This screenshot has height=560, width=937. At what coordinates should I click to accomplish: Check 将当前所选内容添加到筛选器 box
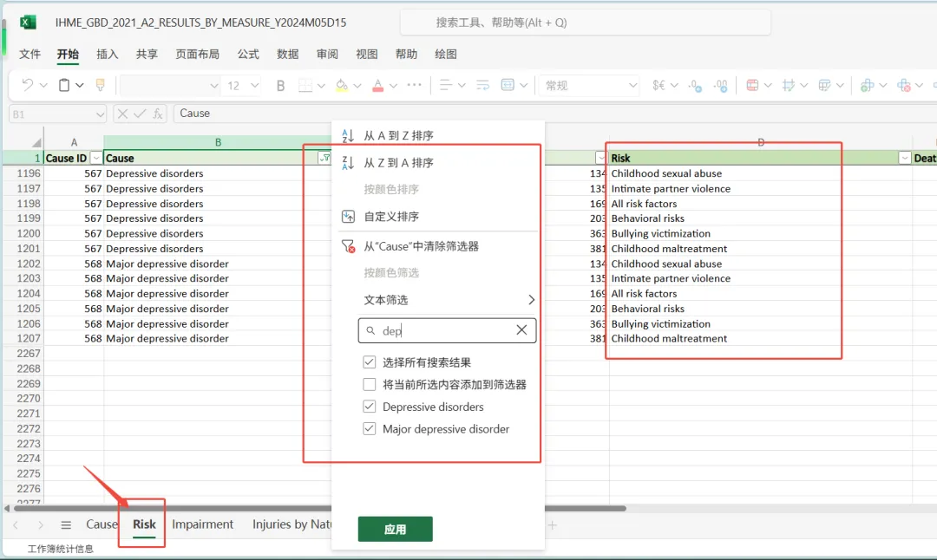(370, 385)
